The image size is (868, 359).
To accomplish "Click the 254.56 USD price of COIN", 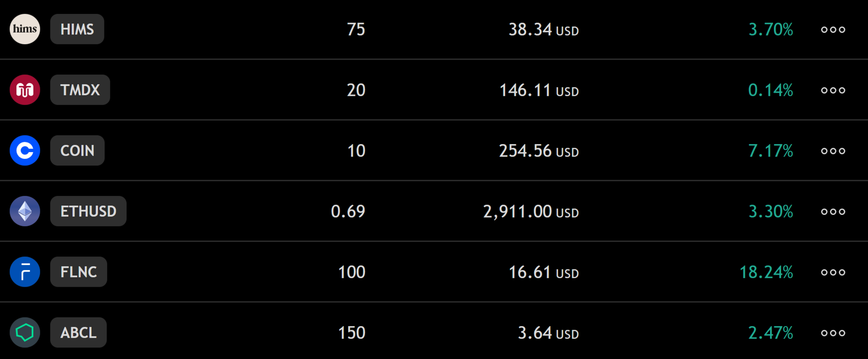I will pos(538,150).
